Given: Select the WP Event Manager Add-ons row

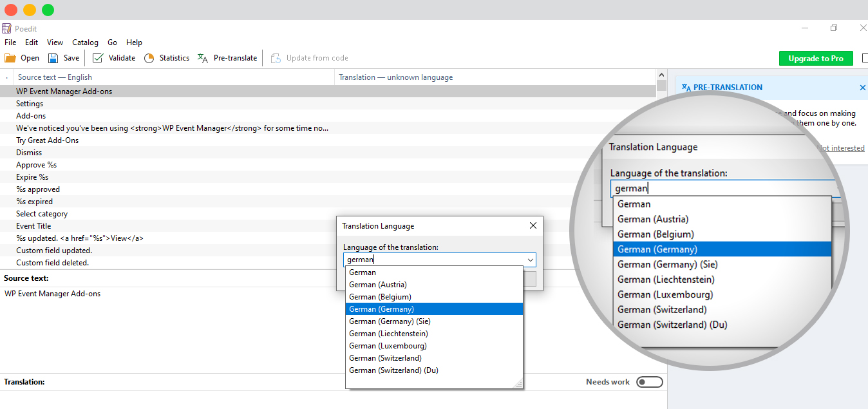Looking at the screenshot, I should 328,91.
